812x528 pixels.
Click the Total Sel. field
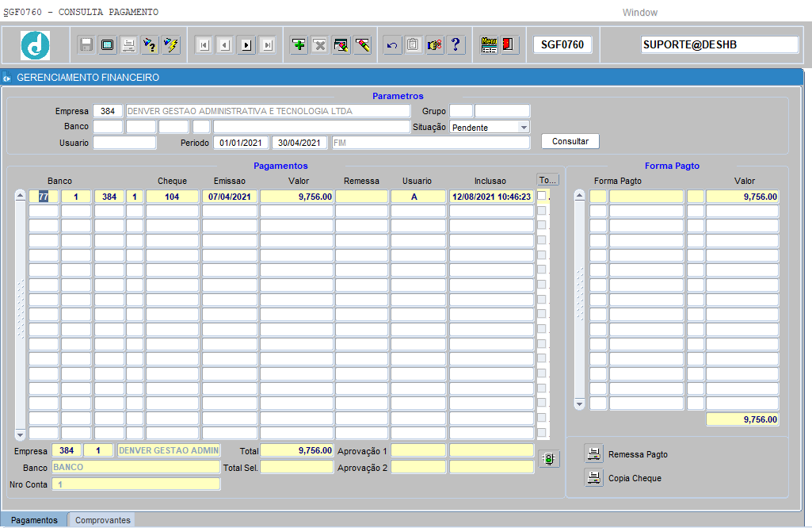(x=297, y=467)
